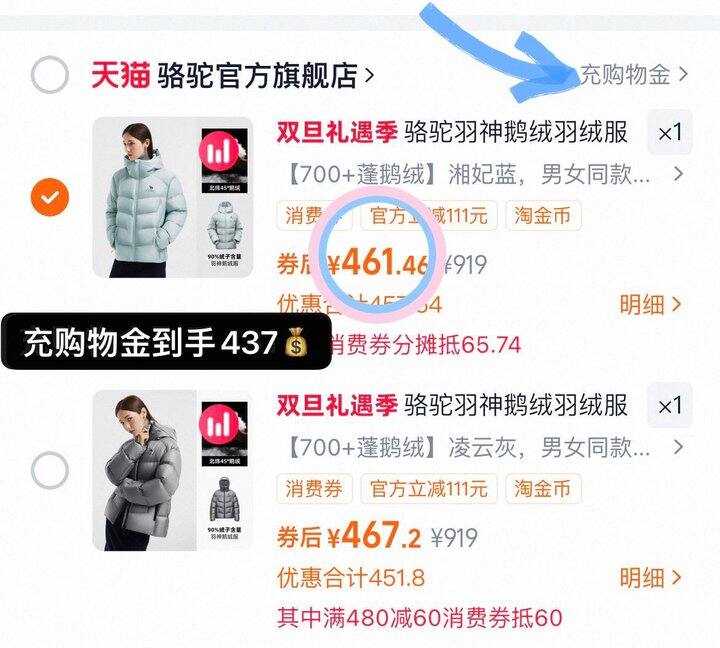The height and width of the screenshot is (648, 720).
Task: Open the light blue jacket product thumbnail
Action: point(173,197)
